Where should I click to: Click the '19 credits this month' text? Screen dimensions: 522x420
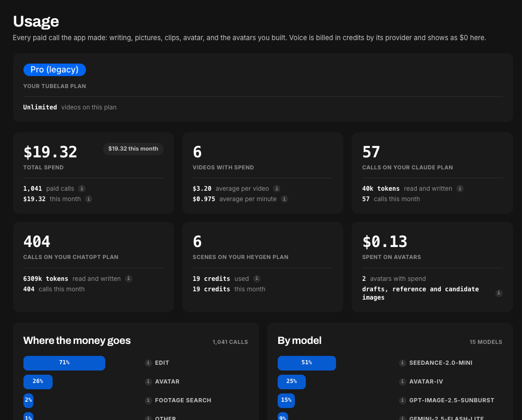(229, 289)
